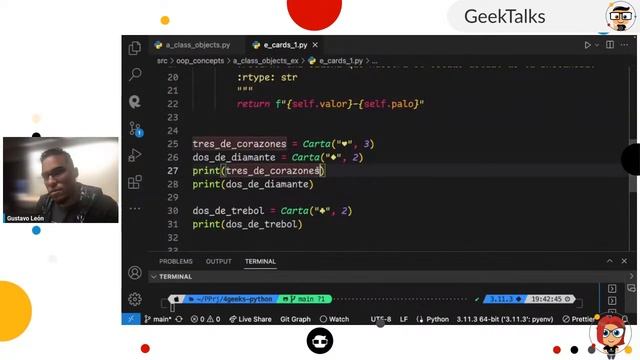Viewport: 640px width, 360px height.
Task: Select the 3.11.3 64-bit interpreter
Action: coord(505,319)
